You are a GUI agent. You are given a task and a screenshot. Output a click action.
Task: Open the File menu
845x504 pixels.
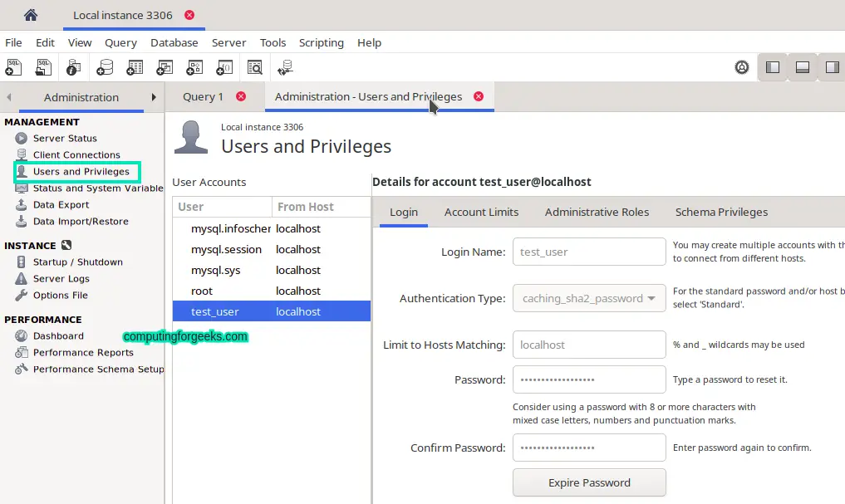click(x=13, y=42)
